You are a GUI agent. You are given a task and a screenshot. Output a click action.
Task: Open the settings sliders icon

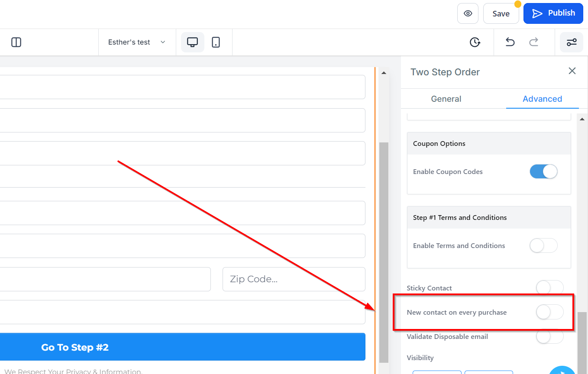[572, 42]
